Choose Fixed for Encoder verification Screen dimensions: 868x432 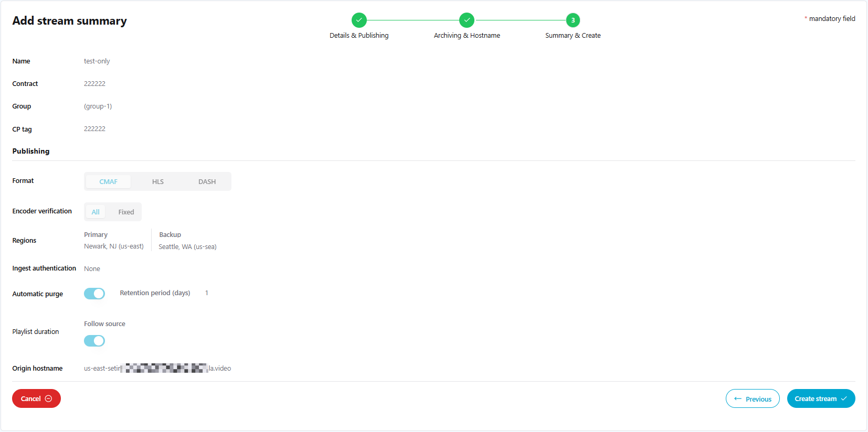click(126, 212)
